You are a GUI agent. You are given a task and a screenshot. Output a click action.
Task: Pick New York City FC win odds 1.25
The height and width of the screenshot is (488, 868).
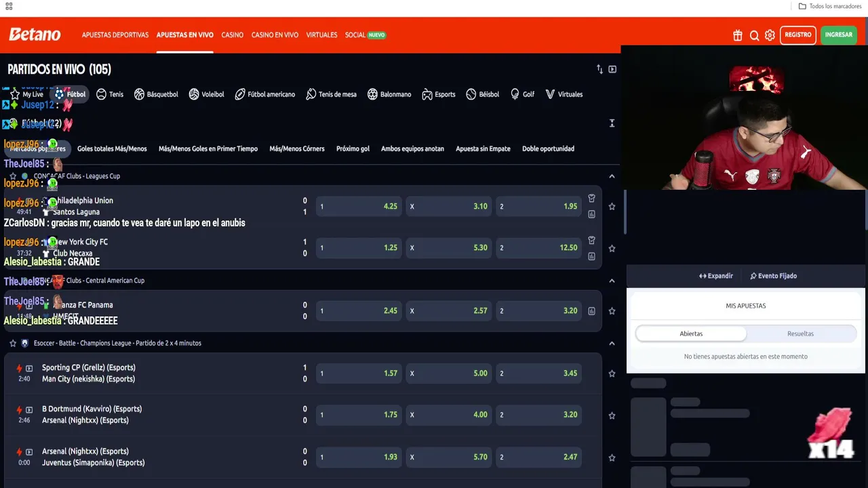(359, 248)
